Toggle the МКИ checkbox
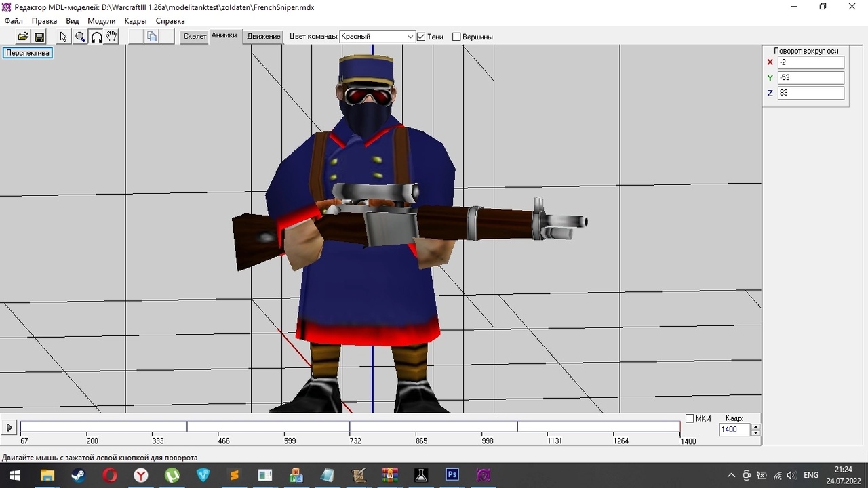868x488 pixels. point(690,418)
